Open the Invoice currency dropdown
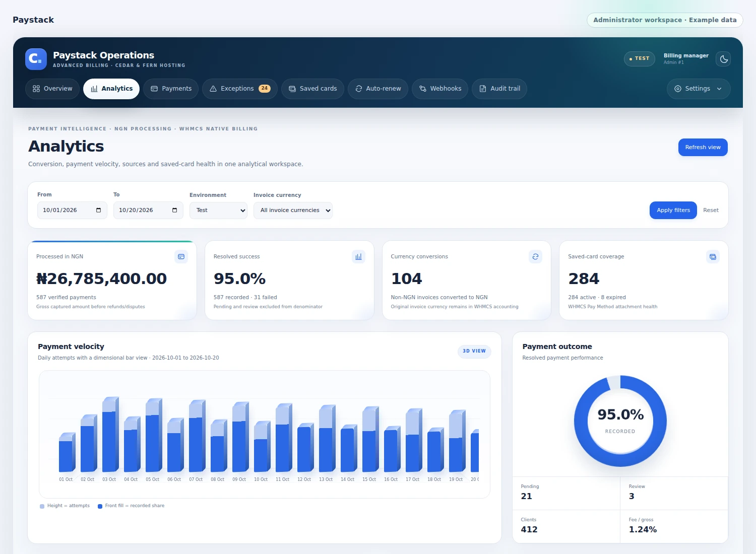Image resolution: width=756 pixels, height=554 pixels. point(293,210)
